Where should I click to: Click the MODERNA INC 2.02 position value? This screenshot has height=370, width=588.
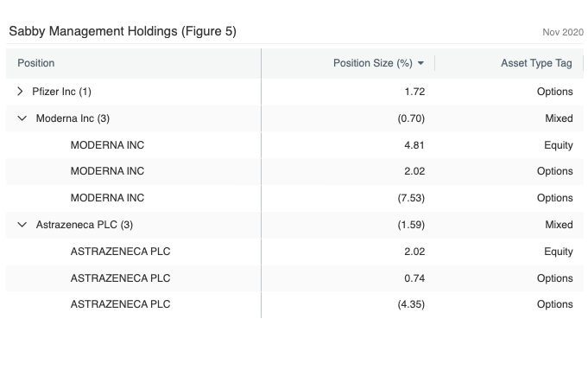click(414, 171)
